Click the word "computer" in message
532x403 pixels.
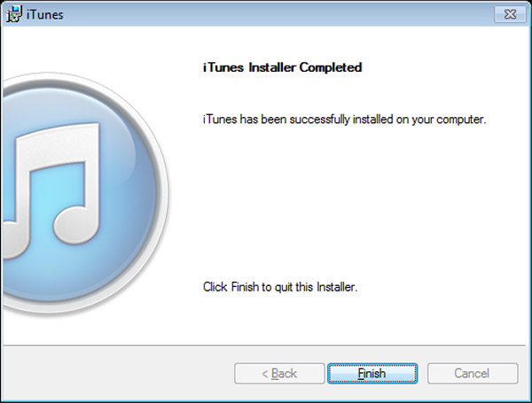tap(461, 120)
